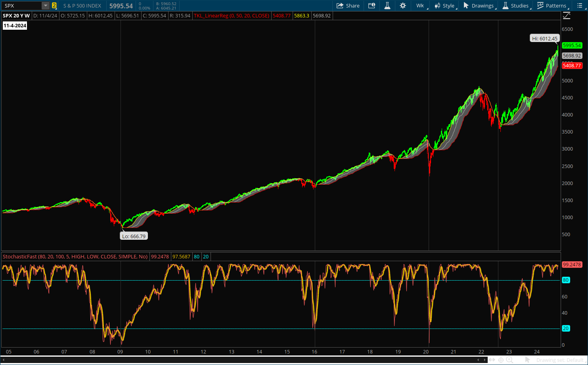Click the magnifier zoom icon at the bottom
Viewport: 588px width, 365px height.
pos(510,360)
